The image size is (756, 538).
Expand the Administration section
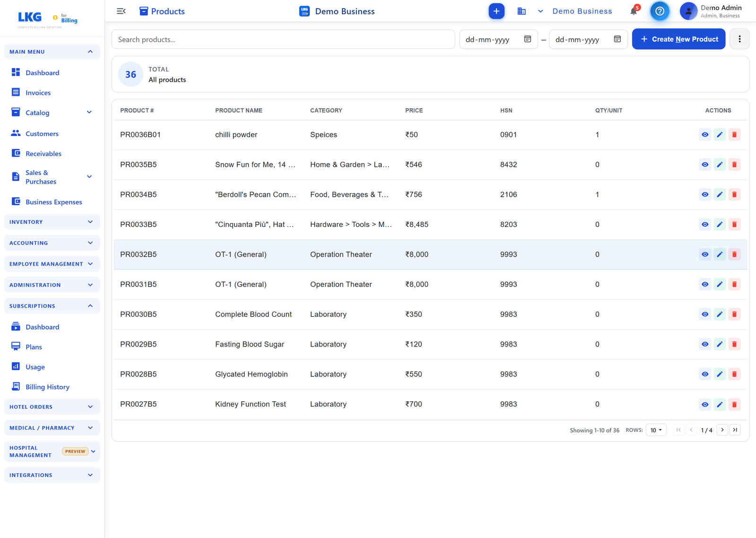click(x=52, y=285)
